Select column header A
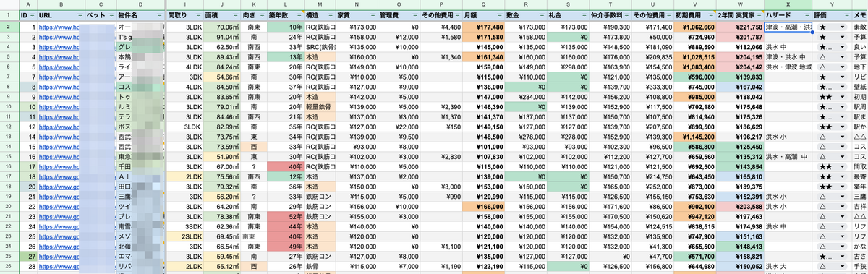This screenshot has height=274, width=868. (x=27, y=4)
